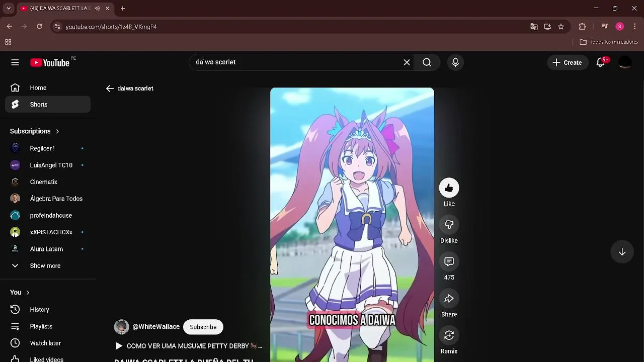Screen dimensions: 644x362
Task: Go to next Short arrow
Action: coord(622,252)
